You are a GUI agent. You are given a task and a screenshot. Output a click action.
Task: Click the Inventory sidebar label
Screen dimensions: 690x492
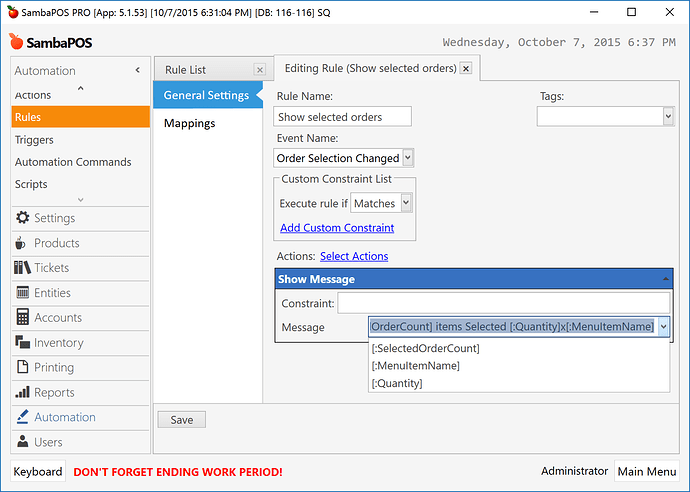[x=59, y=342]
